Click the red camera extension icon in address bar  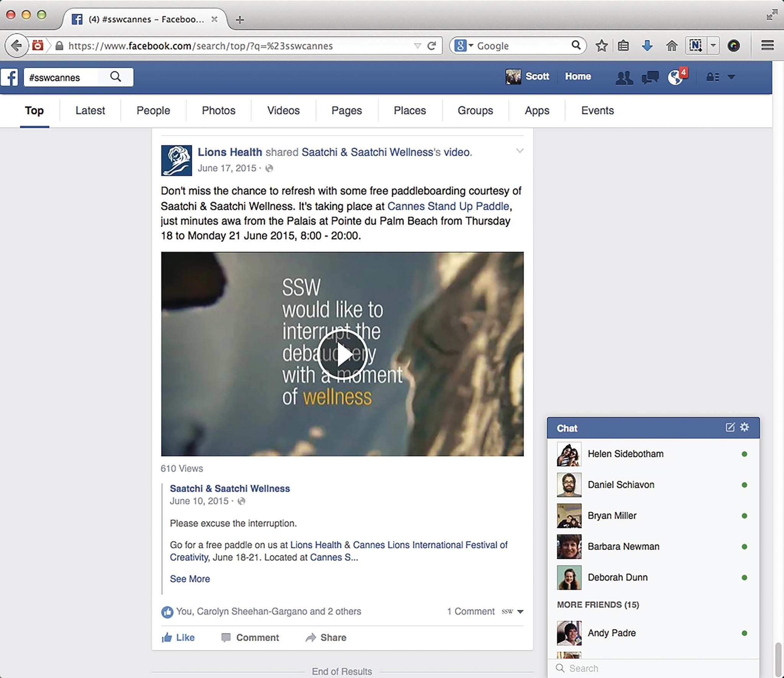pos(38,46)
